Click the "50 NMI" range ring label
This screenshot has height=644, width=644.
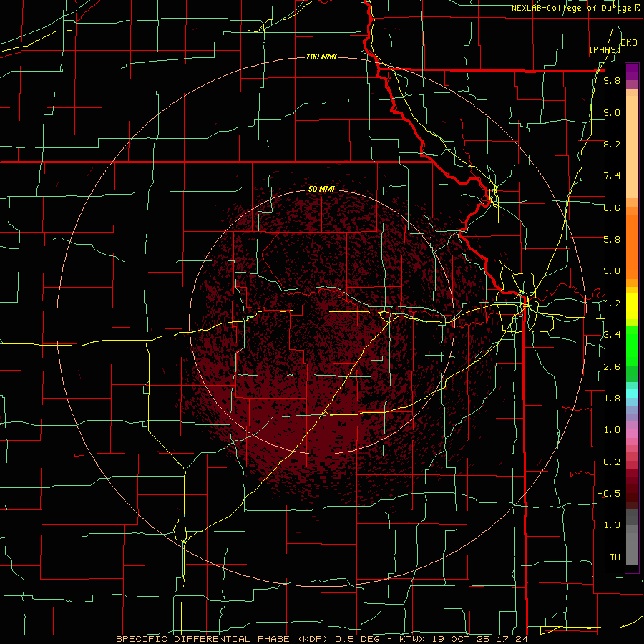click(x=321, y=189)
